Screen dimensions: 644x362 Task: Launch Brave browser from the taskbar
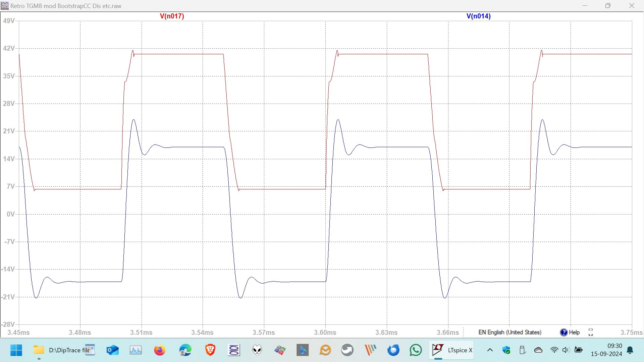210,350
